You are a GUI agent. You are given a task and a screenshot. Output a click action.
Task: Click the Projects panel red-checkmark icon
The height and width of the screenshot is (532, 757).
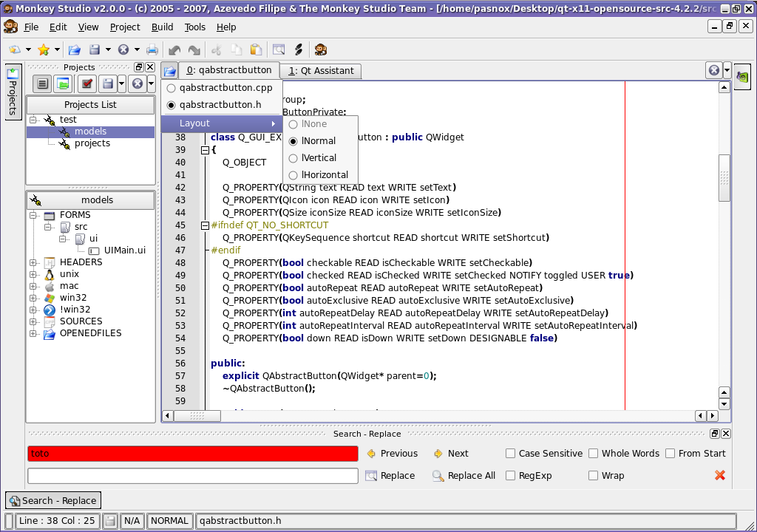point(87,84)
